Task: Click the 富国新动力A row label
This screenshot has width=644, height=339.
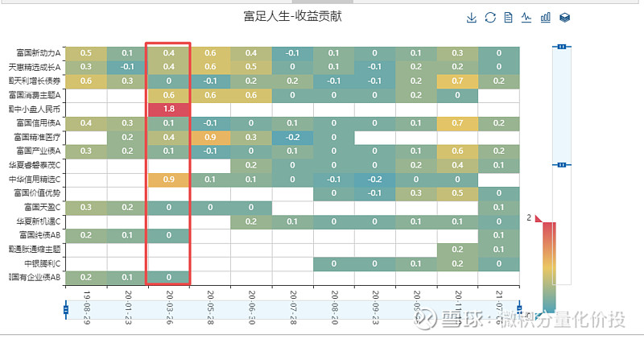Action: coord(38,53)
